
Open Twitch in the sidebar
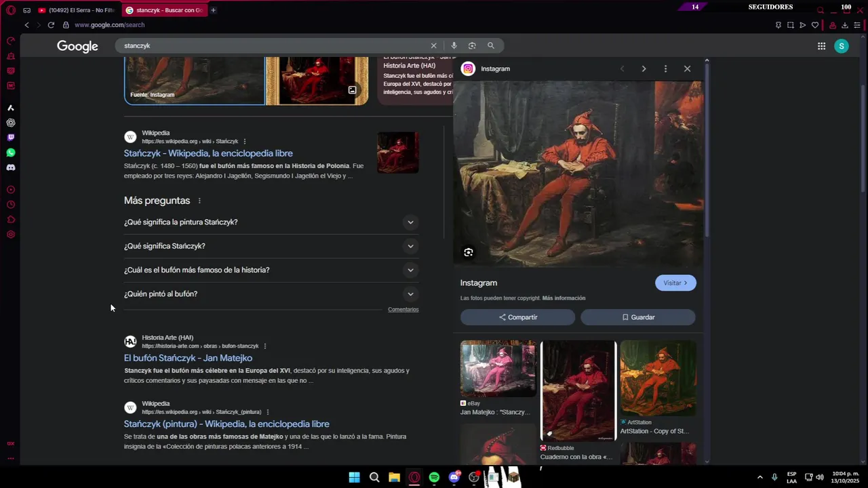[11, 138]
